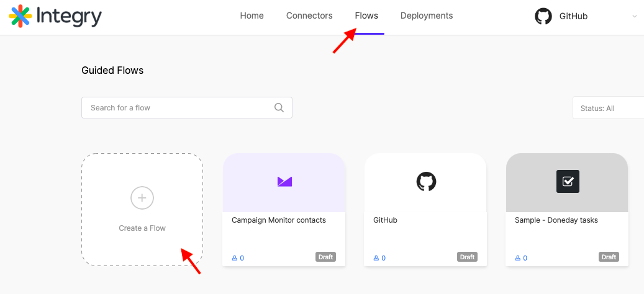Click the Guided Flows heading
This screenshot has height=294, width=644.
pyautogui.click(x=112, y=71)
